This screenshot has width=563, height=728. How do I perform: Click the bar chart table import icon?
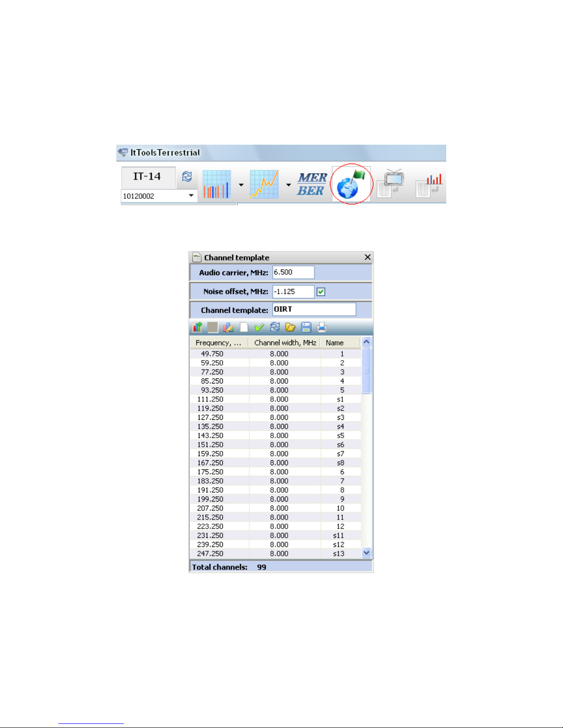[x=429, y=185]
